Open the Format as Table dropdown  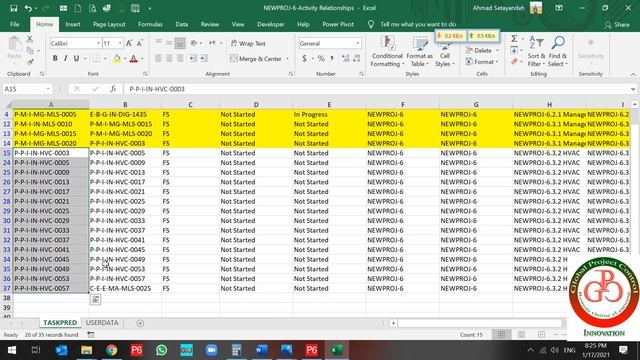[x=419, y=51]
